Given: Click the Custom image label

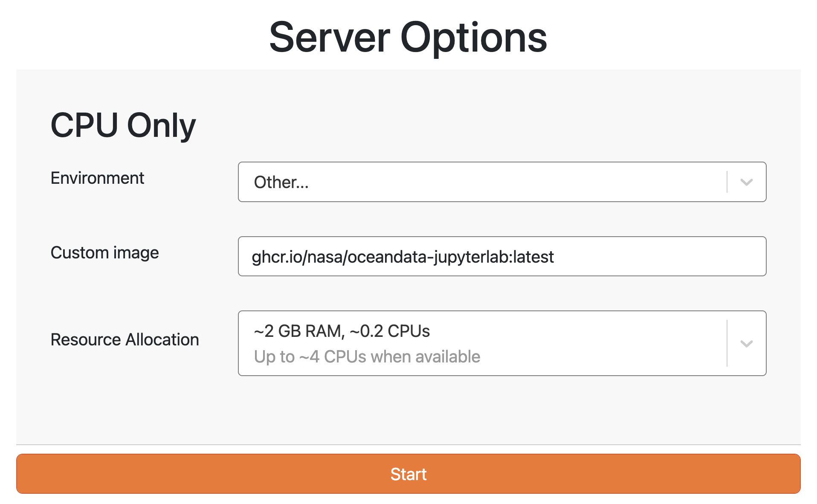Looking at the screenshot, I should click(104, 252).
